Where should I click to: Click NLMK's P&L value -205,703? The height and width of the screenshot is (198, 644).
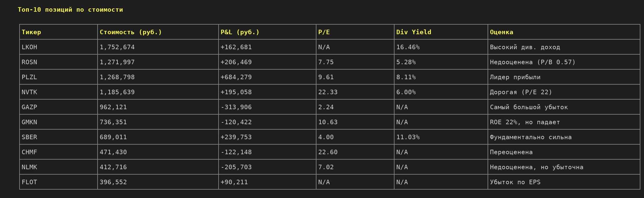236,167
